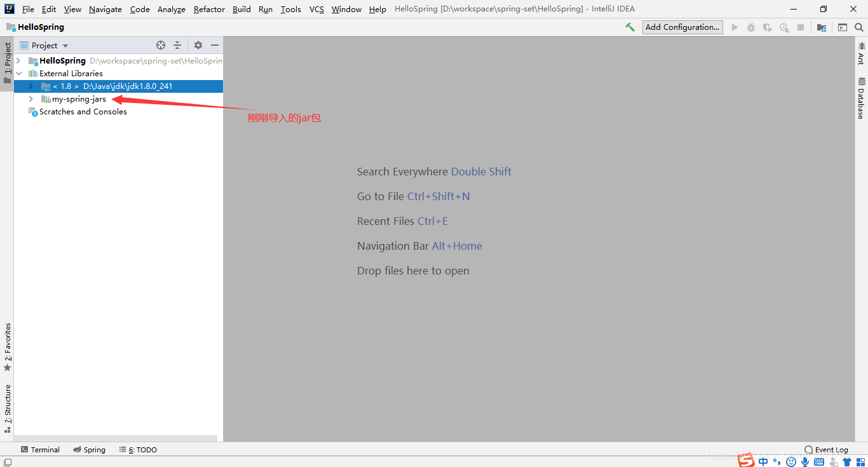Click the Profiler run icon
This screenshot has width=868, height=467.
point(784,27)
